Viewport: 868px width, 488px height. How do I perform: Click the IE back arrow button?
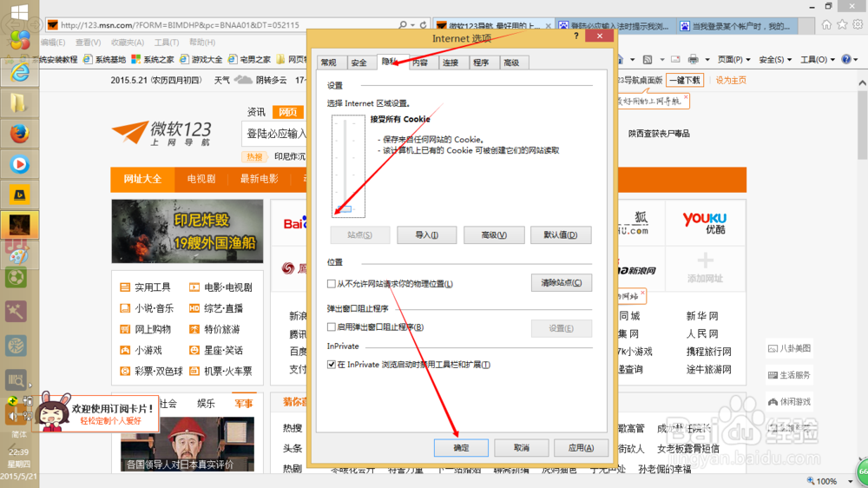click(x=12, y=25)
